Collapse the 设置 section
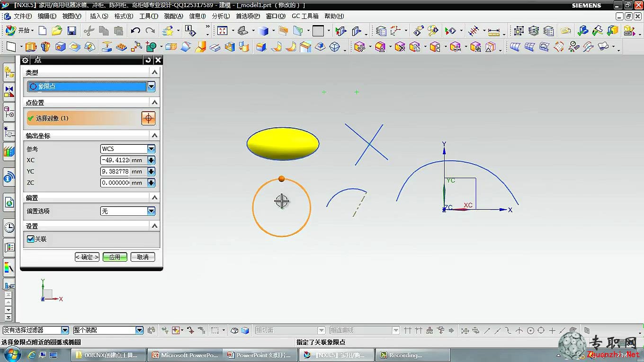Image resolution: width=644 pixels, height=362 pixels. tap(154, 226)
